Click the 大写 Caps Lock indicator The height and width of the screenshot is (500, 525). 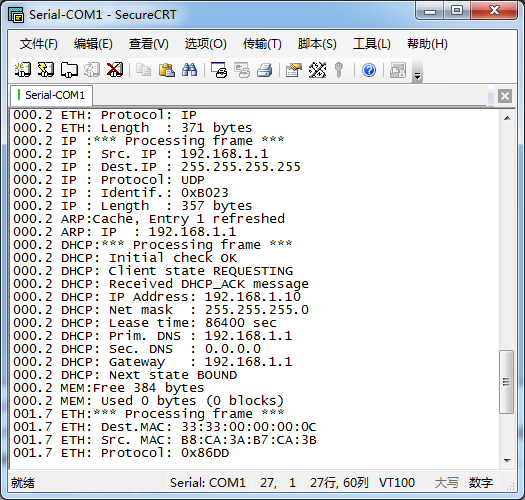click(446, 483)
